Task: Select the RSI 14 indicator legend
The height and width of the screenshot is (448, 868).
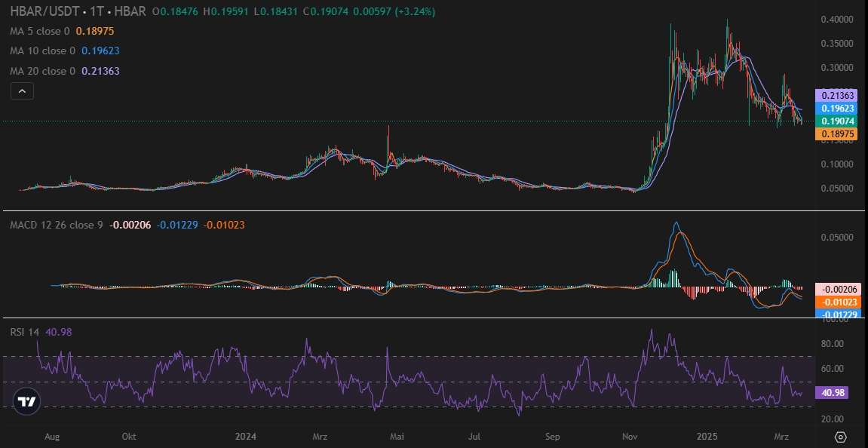Action: coord(24,333)
